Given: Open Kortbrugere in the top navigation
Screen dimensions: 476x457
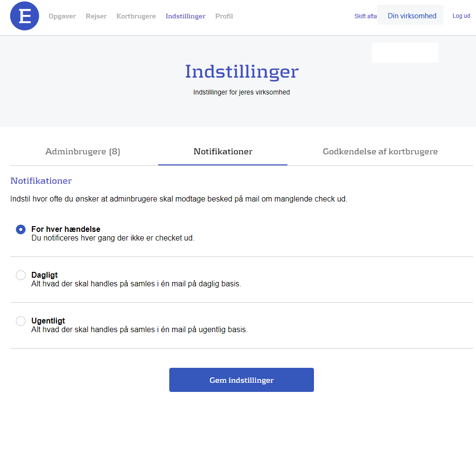Looking at the screenshot, I should [136, 16].
